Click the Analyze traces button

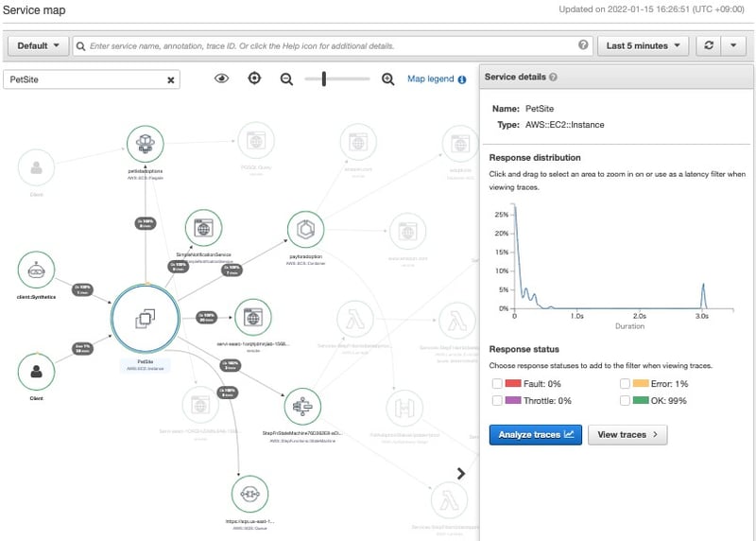535,435
